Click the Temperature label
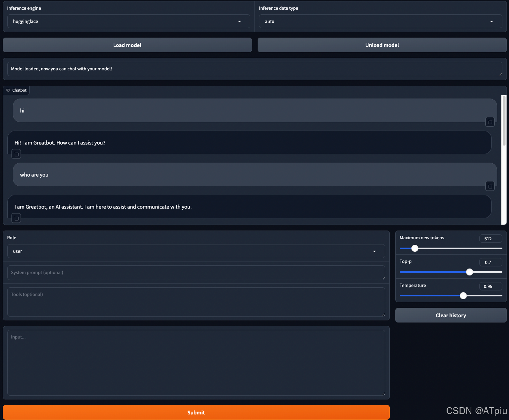509x420 pixels. pyautogui.click(x=413, y=285)
